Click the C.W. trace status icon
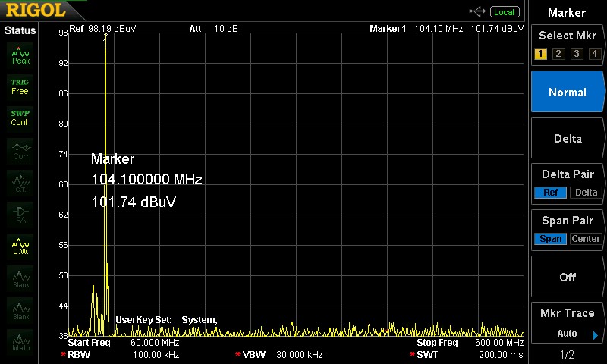The height and width of the screenshot is (364, 607). tap(20, 246)
